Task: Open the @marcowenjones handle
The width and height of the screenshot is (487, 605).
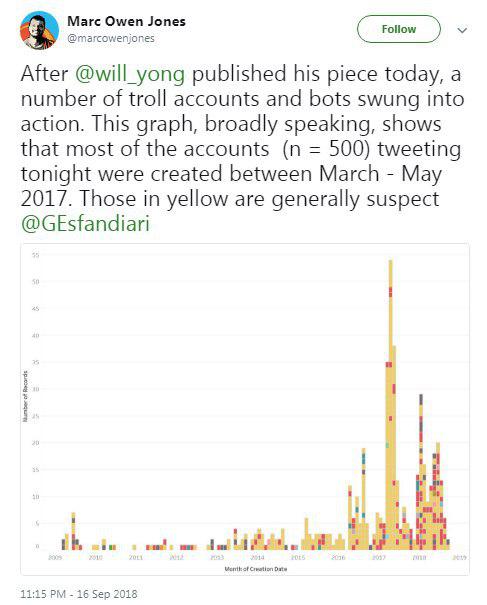Action: click(111, 38)
